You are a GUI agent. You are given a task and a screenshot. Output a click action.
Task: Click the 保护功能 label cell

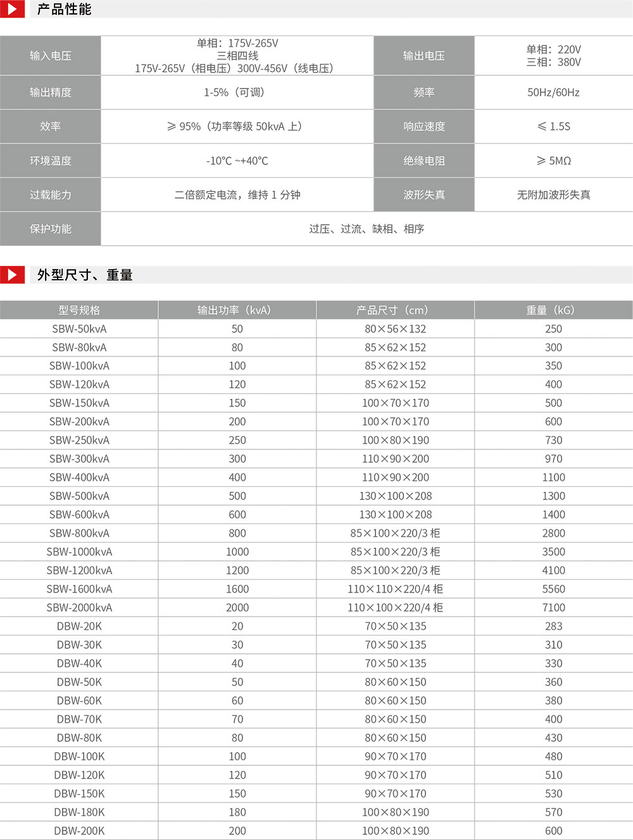(51, 229)
